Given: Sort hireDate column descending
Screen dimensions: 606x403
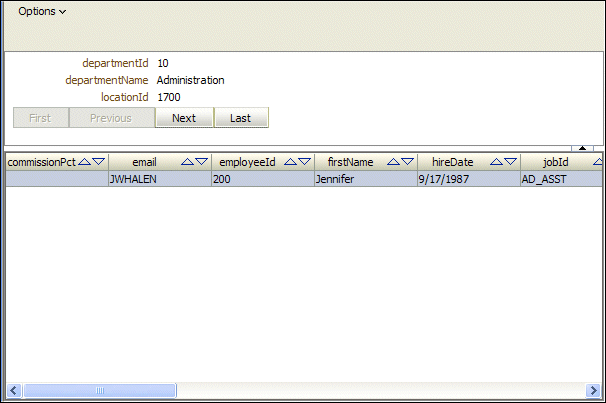Looking at the screenshot, I should click(510, 161).
